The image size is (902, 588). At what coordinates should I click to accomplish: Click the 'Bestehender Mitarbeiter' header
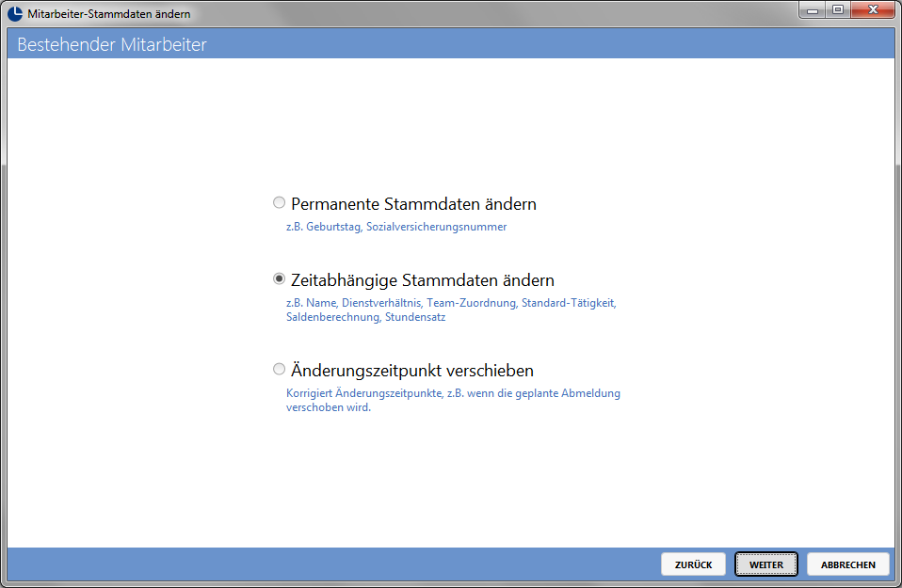(x=112, y=44)
